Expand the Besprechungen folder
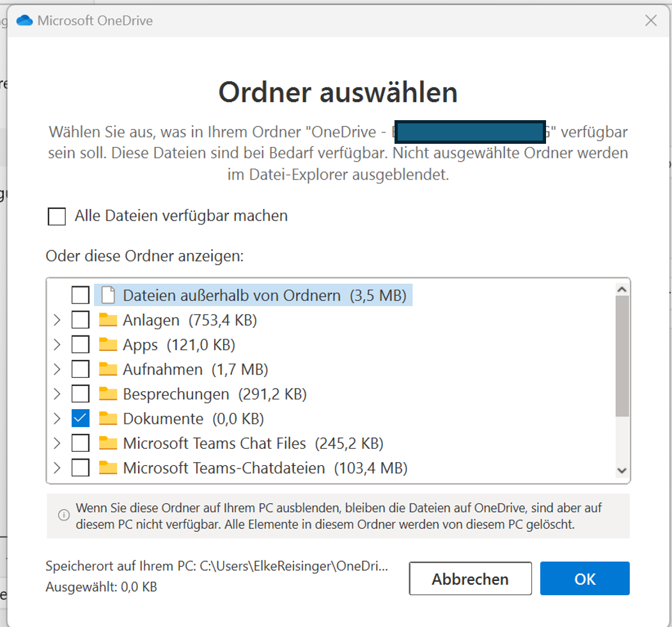672x627 pixels. (x=57, y=394)
